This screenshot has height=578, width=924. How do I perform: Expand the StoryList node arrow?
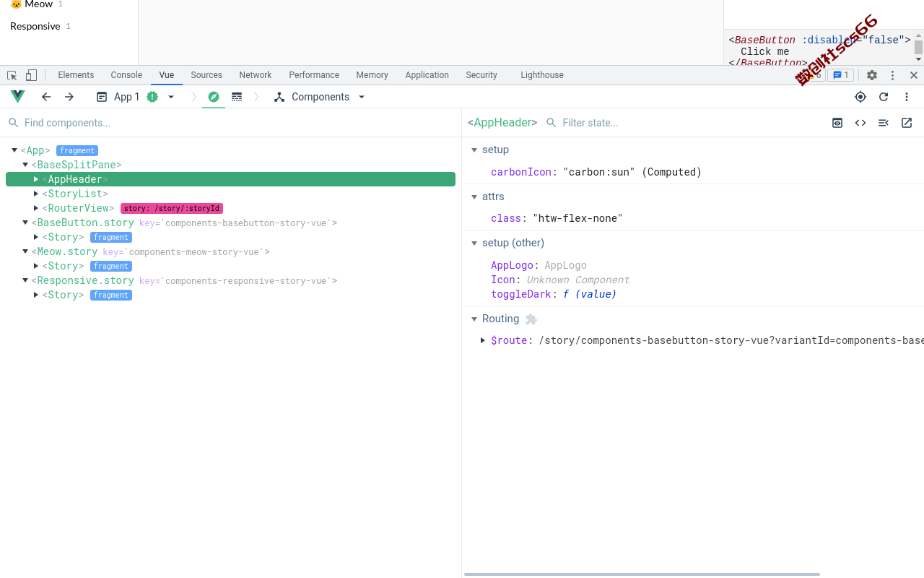click(x=36, y=194)
